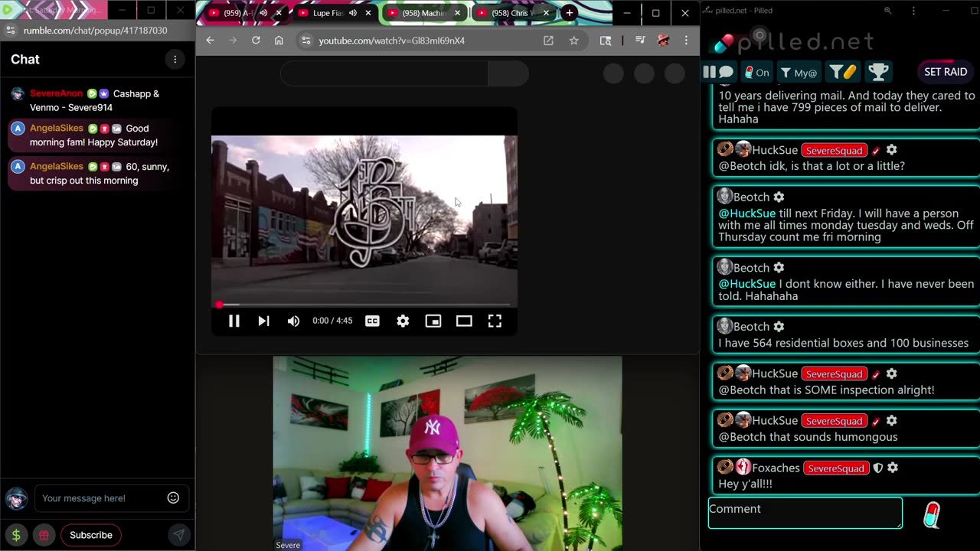This screenshot has width=980, height=551.
Task: Click the SevereAnon username in chat
Action: 56,93
